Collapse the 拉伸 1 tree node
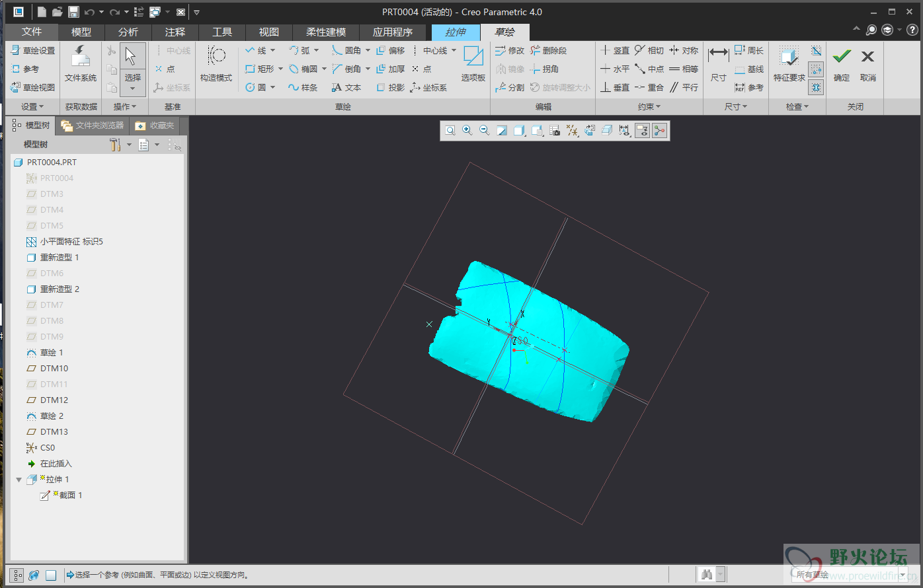This screenshot has width=923, height=588. pos(19,480)
